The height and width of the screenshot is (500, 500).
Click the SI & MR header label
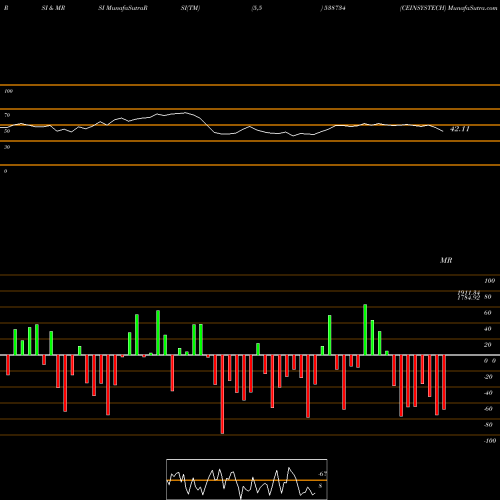[53, 8]
